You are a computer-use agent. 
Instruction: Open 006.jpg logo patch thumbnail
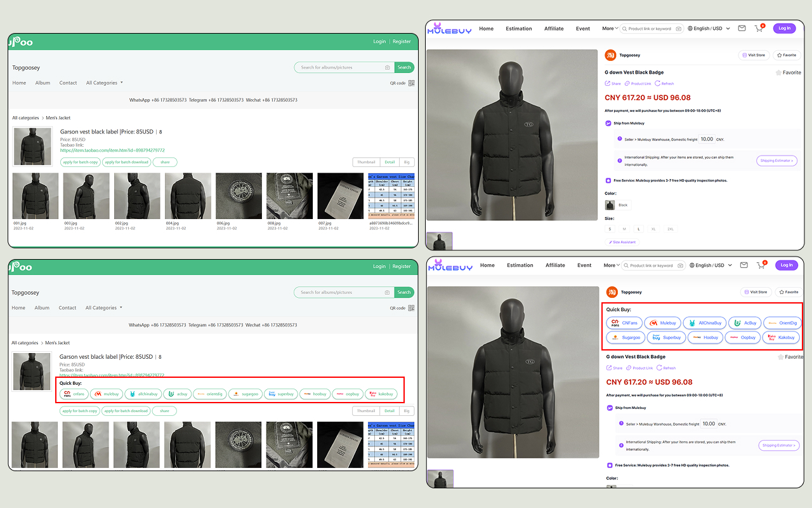[x=239, y=196]
